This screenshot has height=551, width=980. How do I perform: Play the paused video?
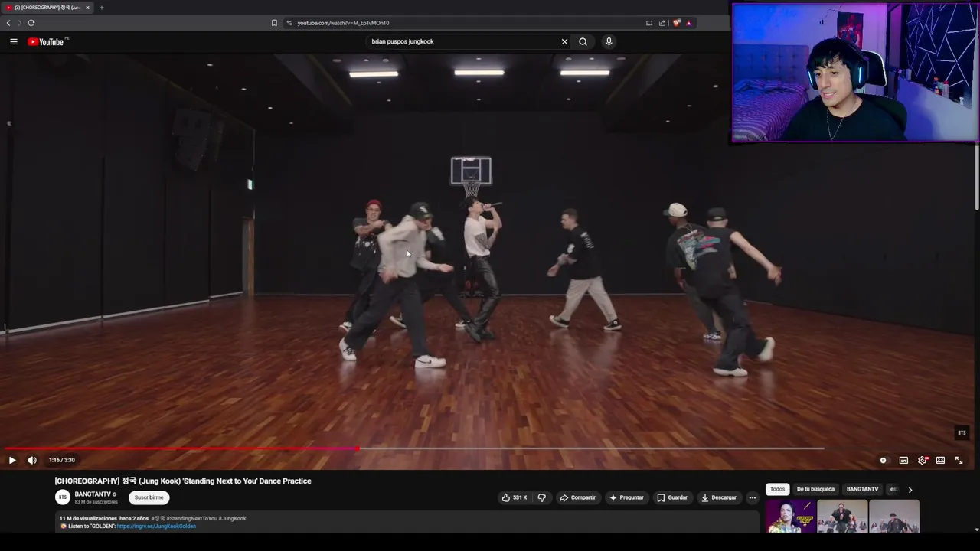click(12, 460)
